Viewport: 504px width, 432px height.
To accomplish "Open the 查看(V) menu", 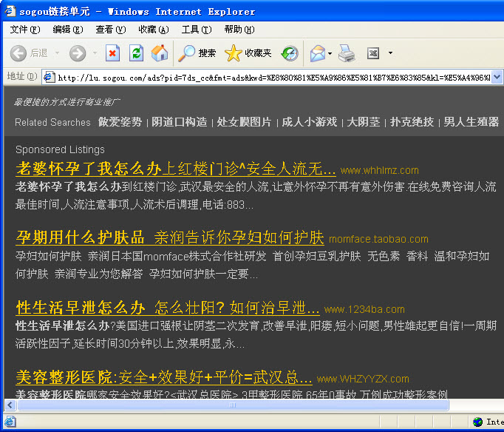I will tap(111, 30).
